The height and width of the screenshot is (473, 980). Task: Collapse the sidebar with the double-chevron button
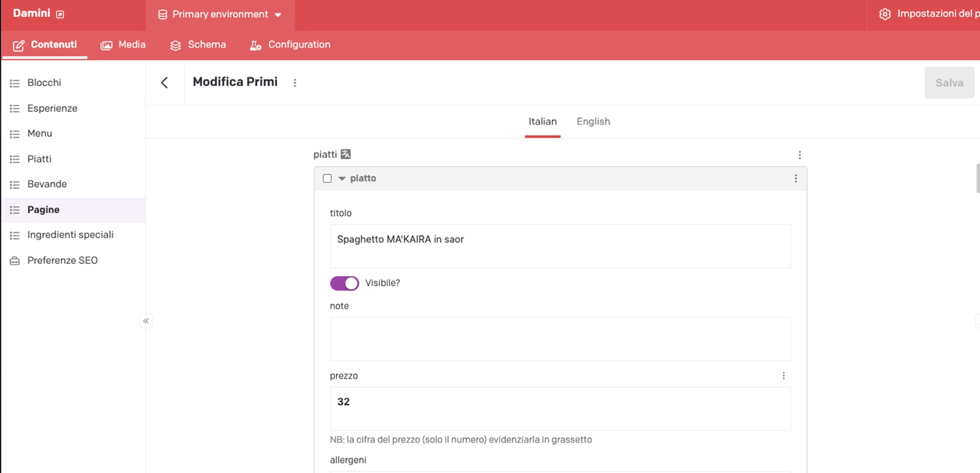click(x=146, y=321)
